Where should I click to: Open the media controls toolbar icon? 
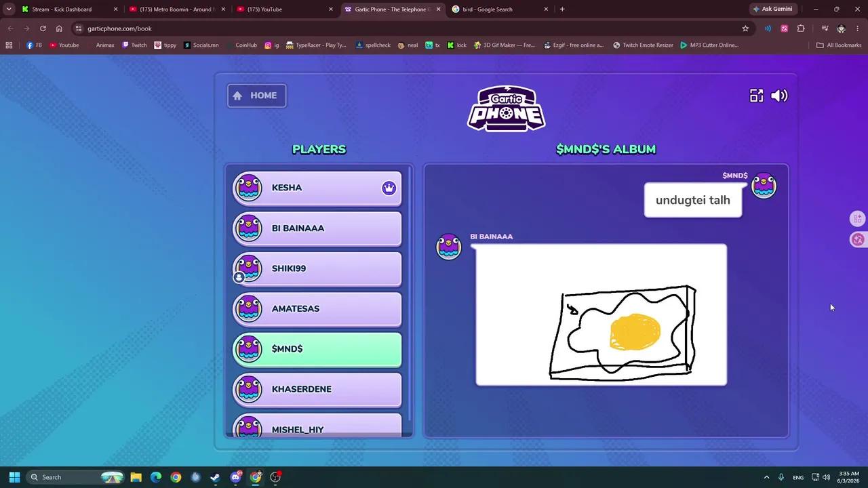[x=825, y=28]
